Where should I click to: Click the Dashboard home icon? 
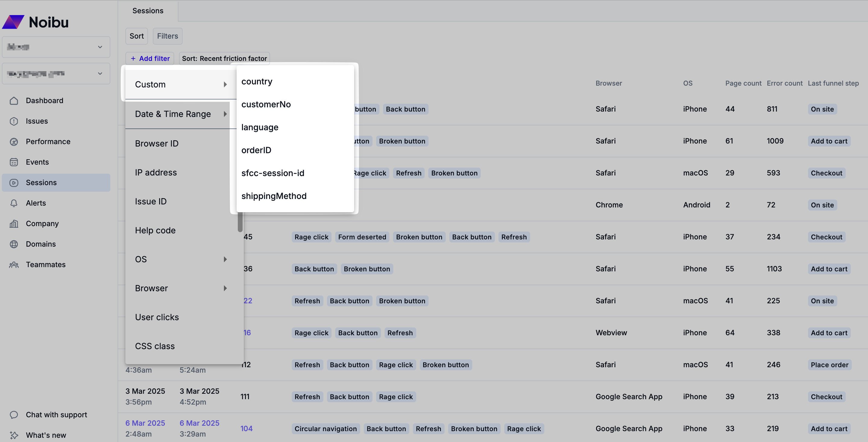click(14, 100)
